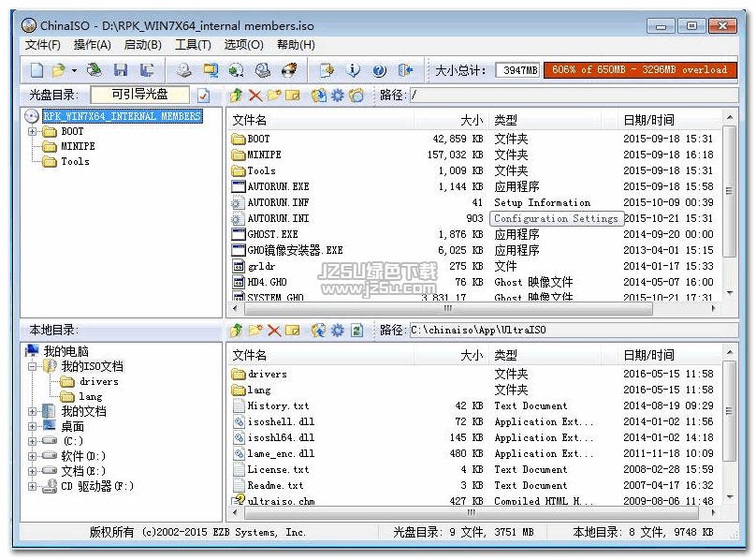Expand the CD 驱动器(F:) node
Screen dimensions: 756x560
coord(32,486)
